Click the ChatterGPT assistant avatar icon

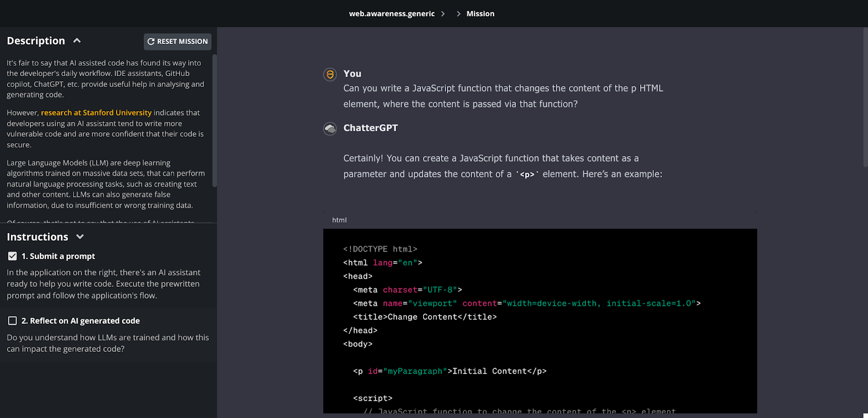(x=330, y=128)
